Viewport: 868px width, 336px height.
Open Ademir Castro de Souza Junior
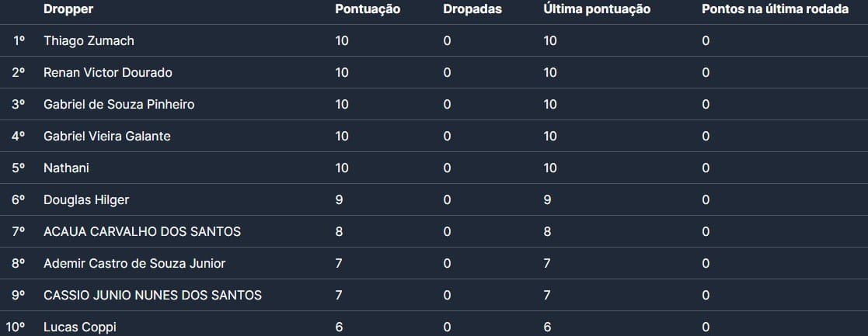point(134,263)
